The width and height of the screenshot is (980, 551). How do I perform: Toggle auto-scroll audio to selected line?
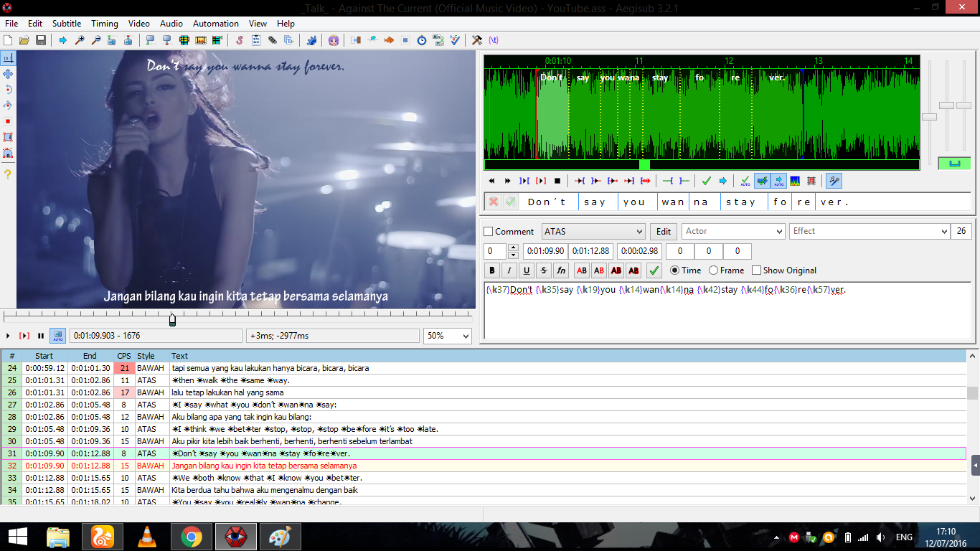tap(778, 181)
